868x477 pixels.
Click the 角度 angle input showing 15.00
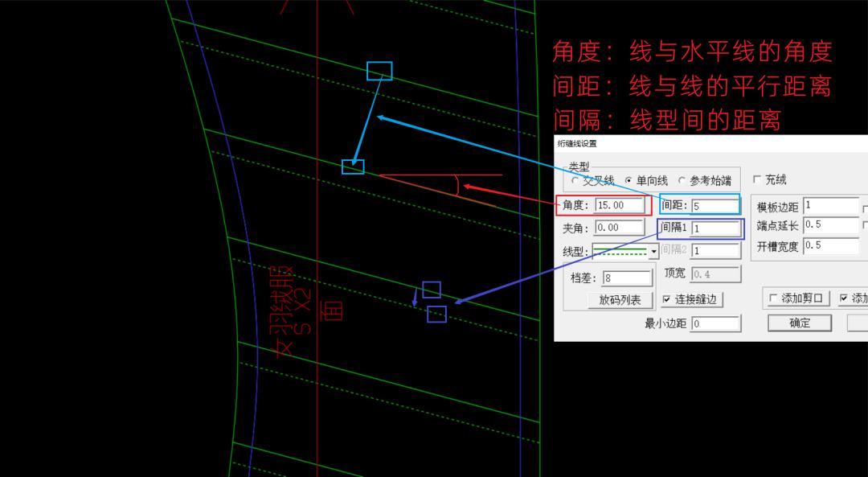pos(617,205)
